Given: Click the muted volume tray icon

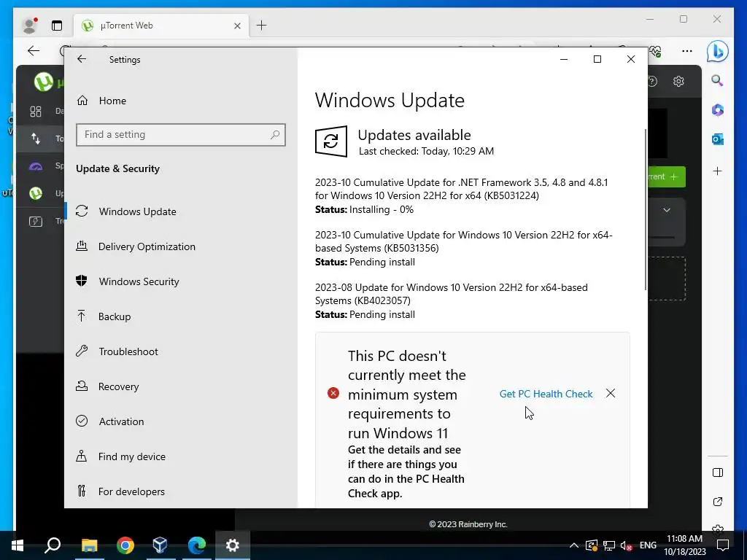Looking at the screenshot, I should (627, 545).
